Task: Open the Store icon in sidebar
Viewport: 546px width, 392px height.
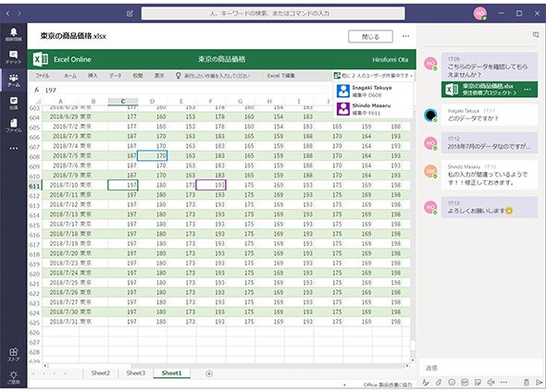Action: pos(13,354)
